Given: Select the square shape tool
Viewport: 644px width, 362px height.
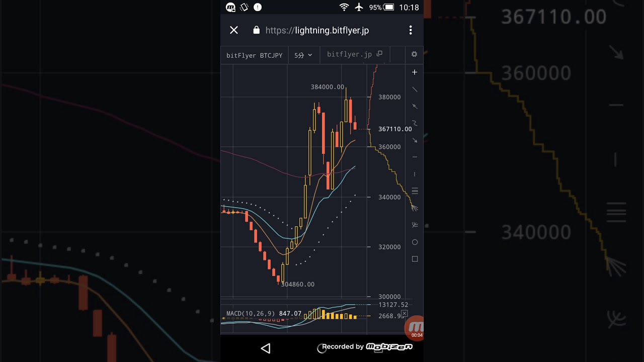Looking at the screenshot, I should (415, 259).
